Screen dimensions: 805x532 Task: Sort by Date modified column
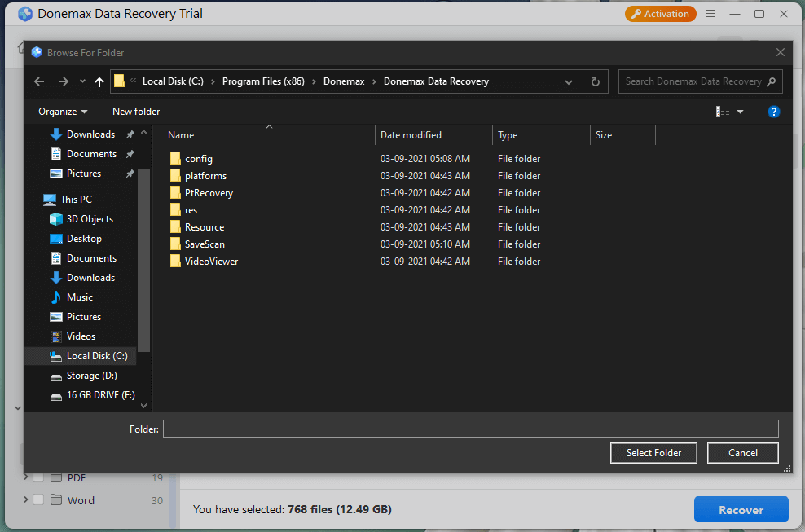coord(411,135)
